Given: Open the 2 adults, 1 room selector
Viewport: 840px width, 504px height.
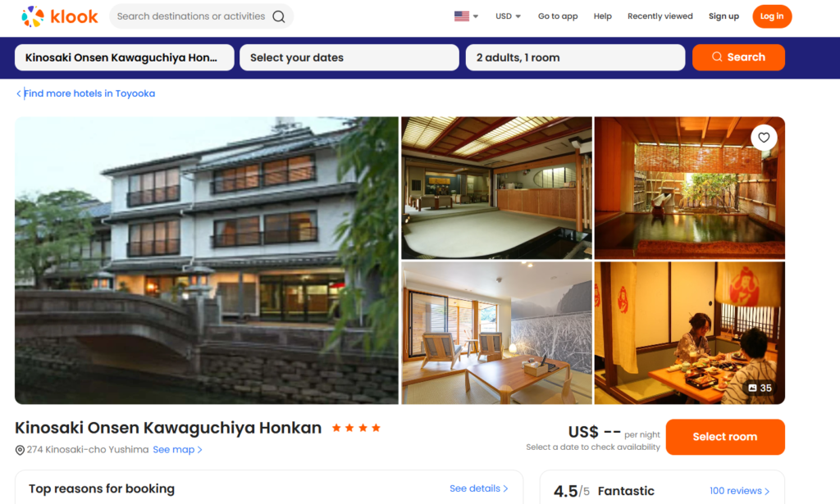Looking at the screenshot, I should 575,57.
